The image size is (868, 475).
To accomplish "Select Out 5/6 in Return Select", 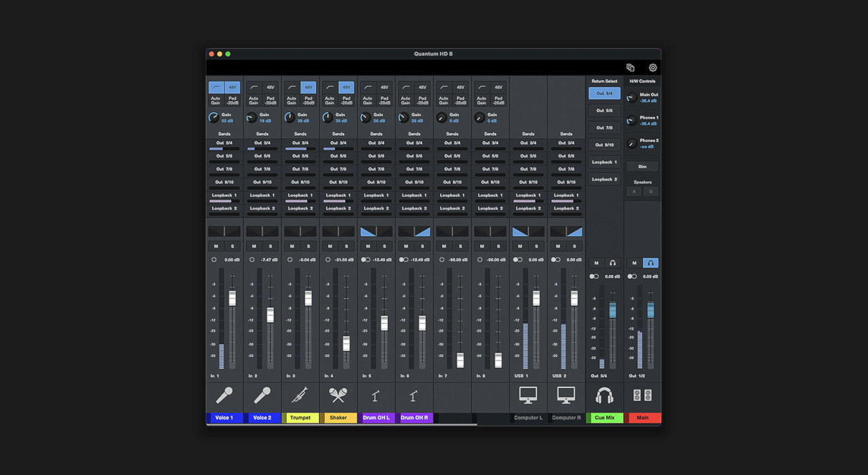I will click(x=604, y=111).
